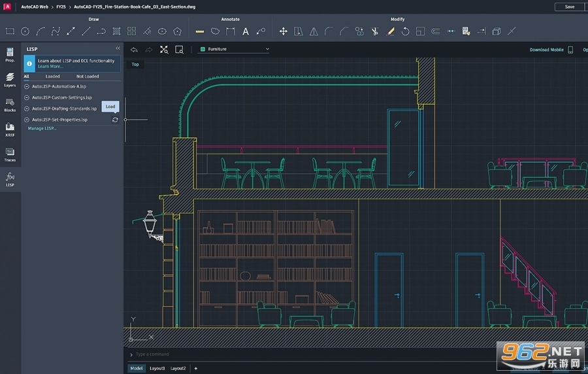Select the Trim scissors tool
The height and width of the screenshot is (374, 588).
pyautogui.click(x=374, y=31)
